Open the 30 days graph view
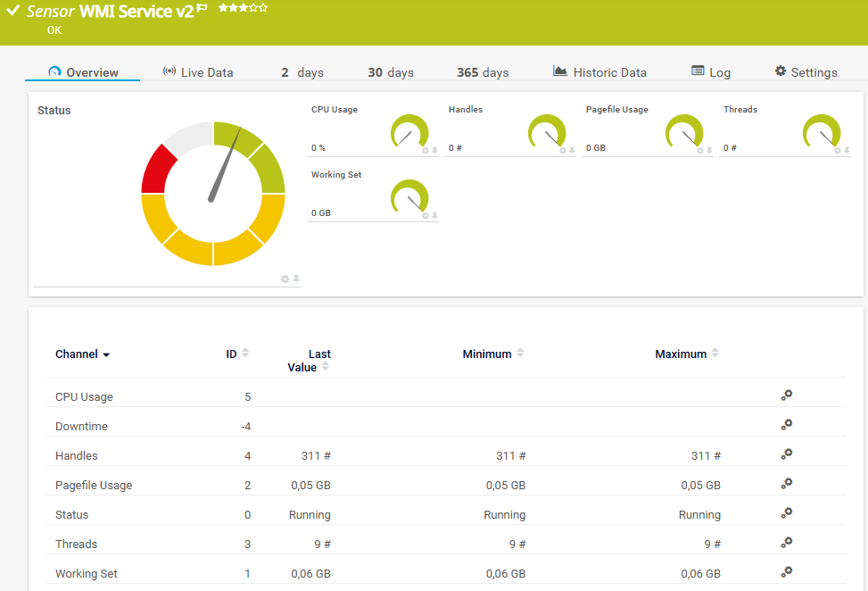The height and width of the screenshot is (591, 868). coord(391,72)
